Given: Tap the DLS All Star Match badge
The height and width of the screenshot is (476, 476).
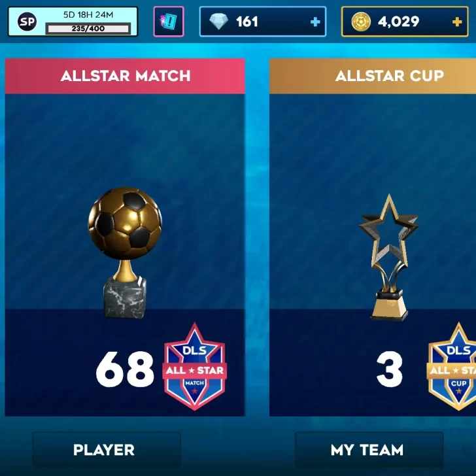Looking at the screenshot, I should click(x=195, y=367).
